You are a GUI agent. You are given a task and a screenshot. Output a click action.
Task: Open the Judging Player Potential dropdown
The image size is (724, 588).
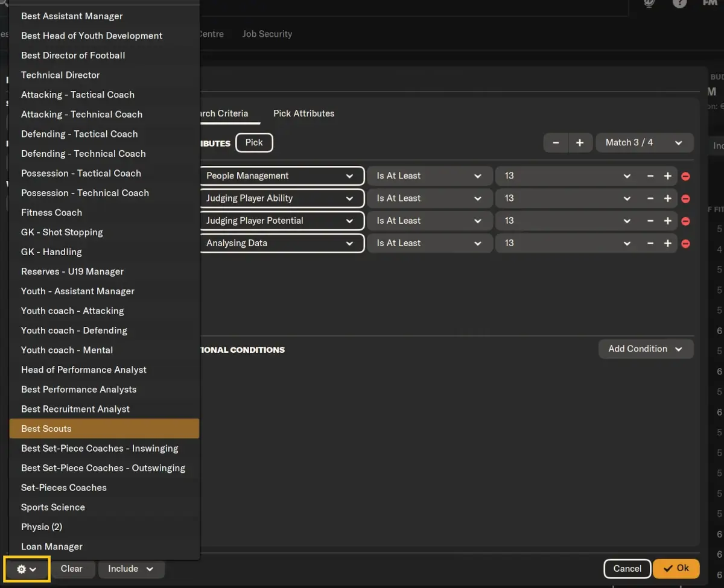point(281,220)
